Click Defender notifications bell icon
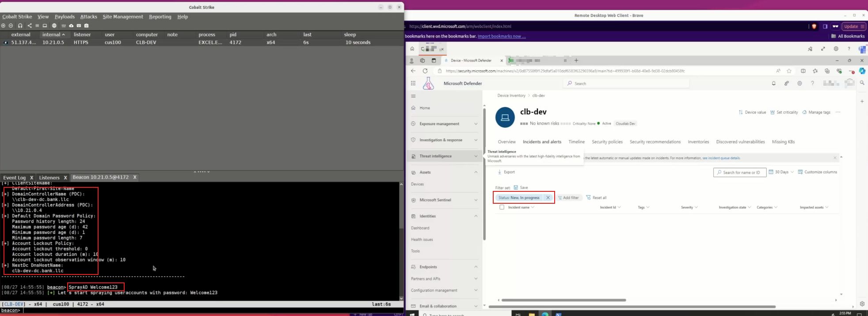The height and width of the screenshot is (316, 868). [773, 84]
